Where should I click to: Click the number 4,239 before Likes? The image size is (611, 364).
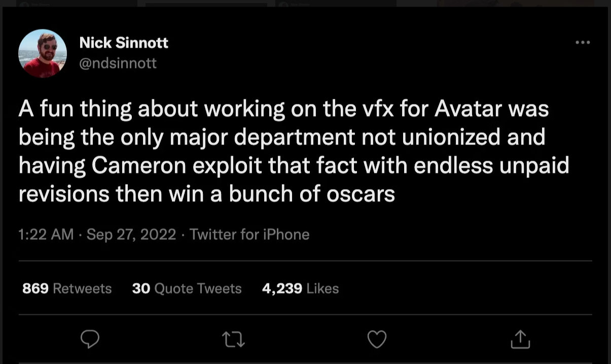click(282, 288)
